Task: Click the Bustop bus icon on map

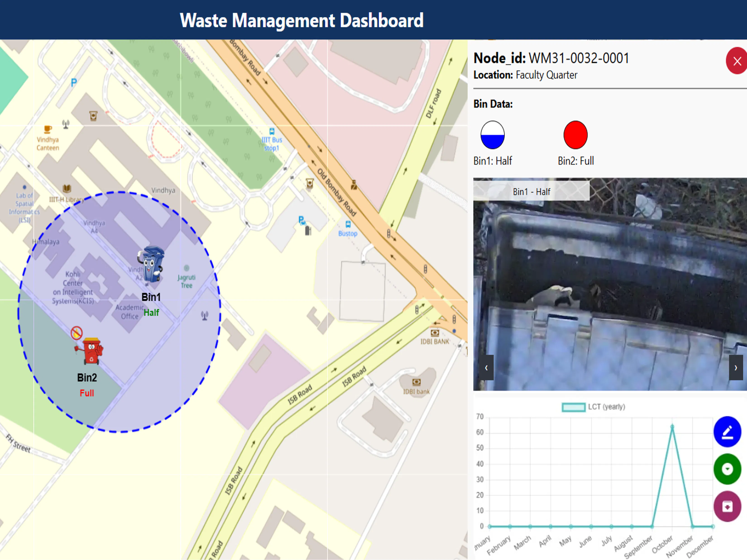Action: (348, 224)
